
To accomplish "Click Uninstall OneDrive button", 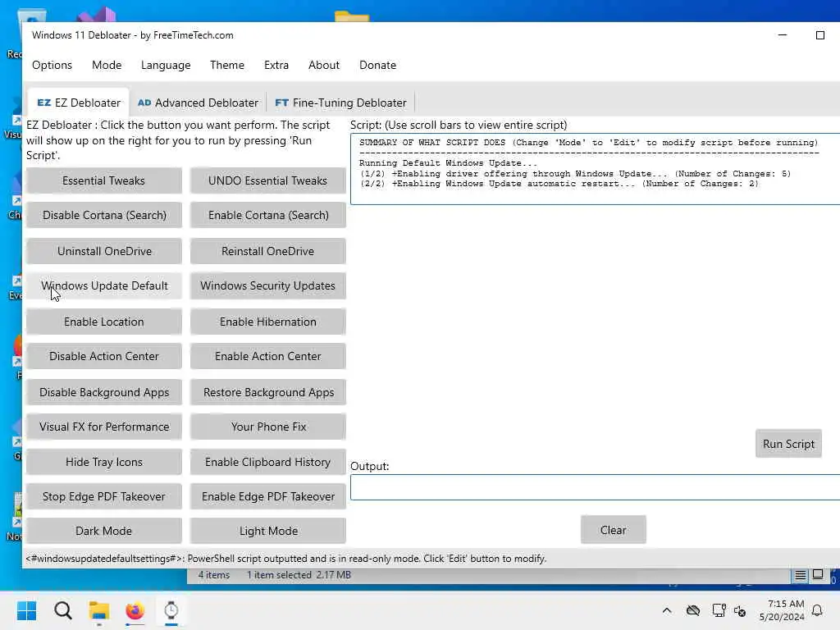I will point(104,251).
